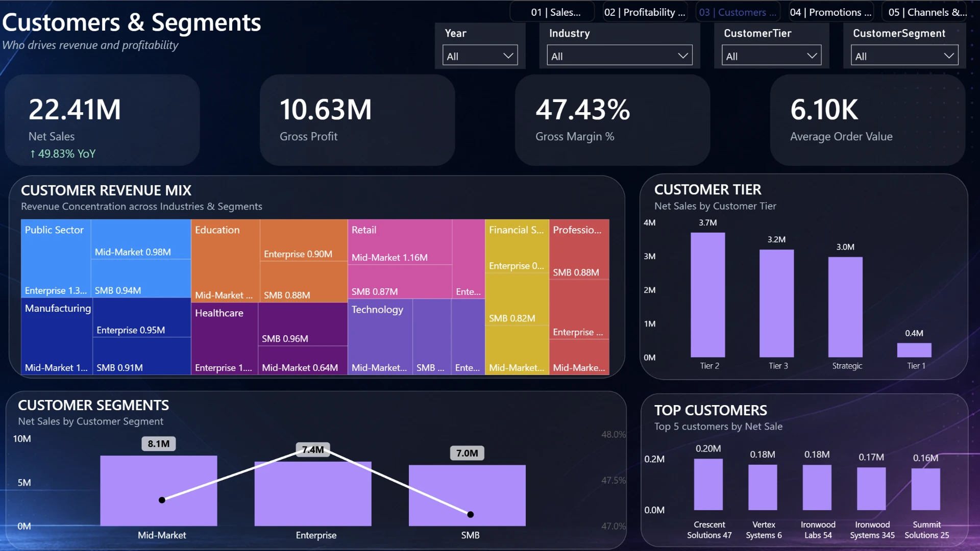The width and height of the screenshot is (980, 551).
Task: Go to the 04 | Promotions tab
Action: click(x=830, y=12)
